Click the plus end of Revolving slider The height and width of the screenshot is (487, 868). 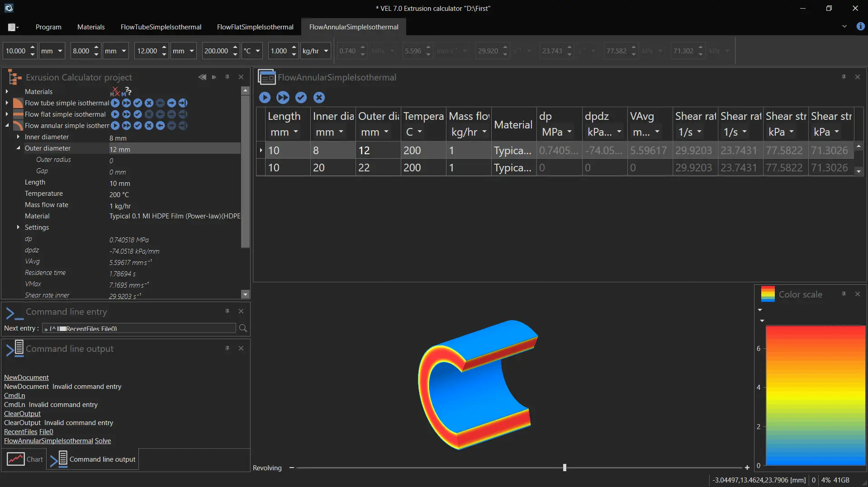[x=747, y=468]
